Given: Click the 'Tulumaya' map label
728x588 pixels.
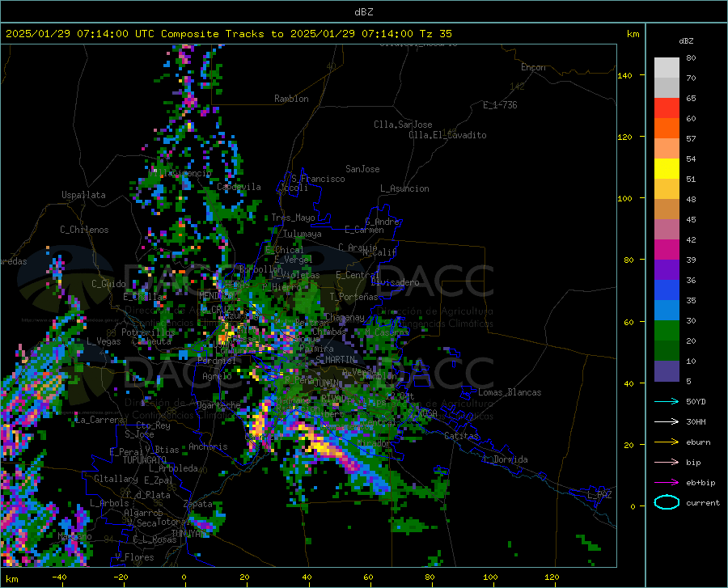Looking at the screenshot, I should (302, 234).
